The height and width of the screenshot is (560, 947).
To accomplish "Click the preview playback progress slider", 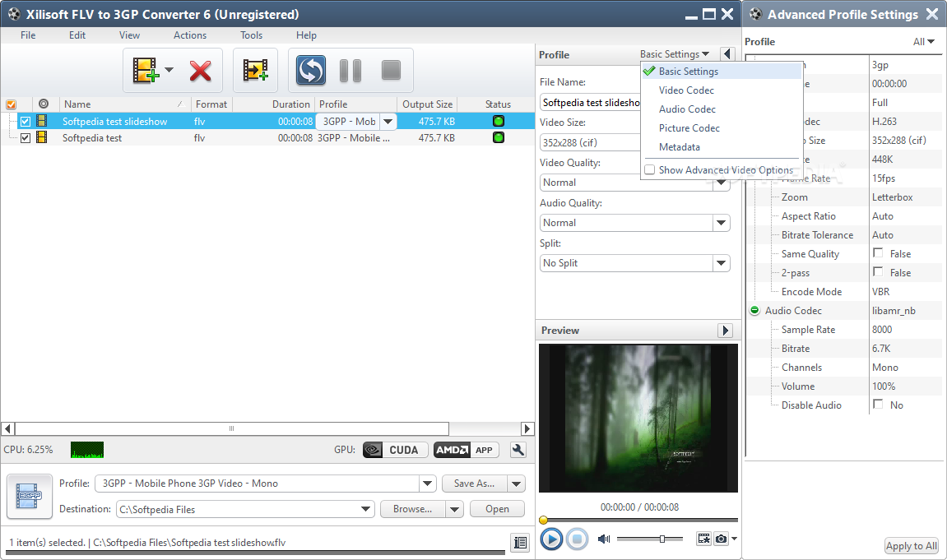I will coord(638,520).
